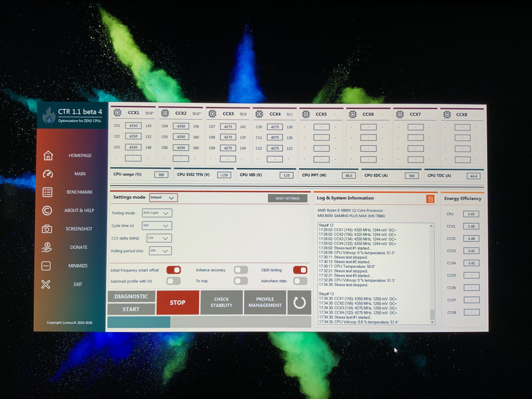Click the CPU TDC value 44.4
Image resolution: width=532 pixels, height=399 pixels.
point(474,176)
